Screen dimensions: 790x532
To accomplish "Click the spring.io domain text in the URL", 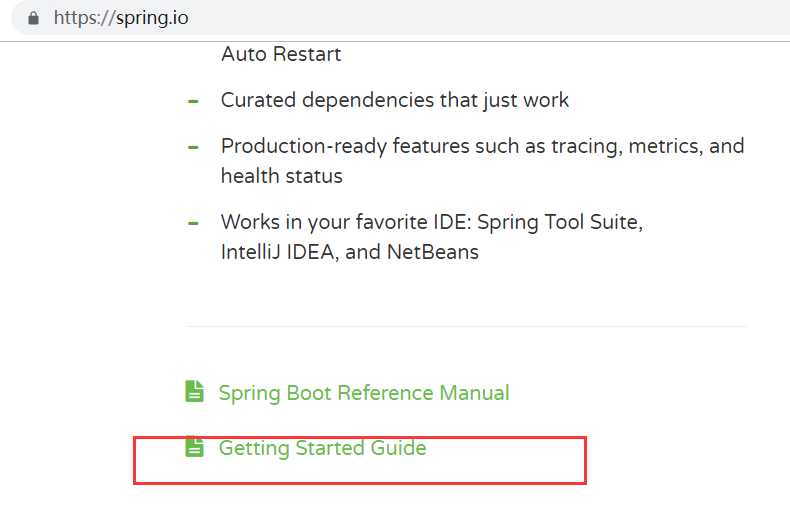I will [152, 19].
